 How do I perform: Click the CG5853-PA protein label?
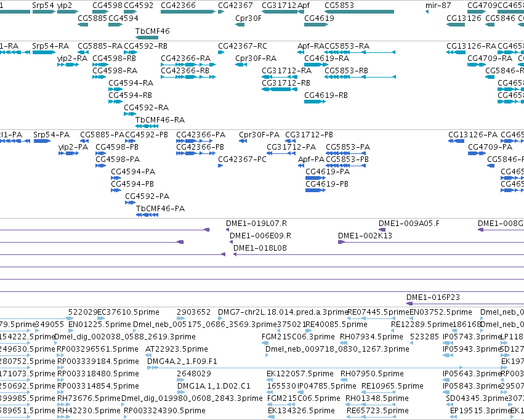click(348, 147)
